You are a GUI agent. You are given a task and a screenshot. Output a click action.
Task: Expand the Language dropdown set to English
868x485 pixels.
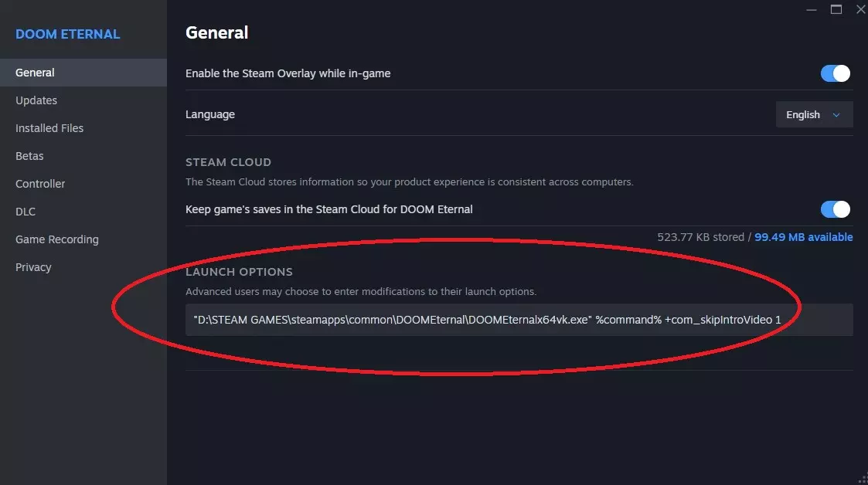point(814,114)
